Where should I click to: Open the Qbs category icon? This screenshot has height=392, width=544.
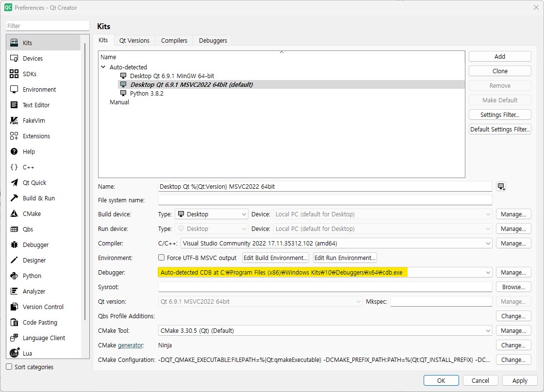point(14,229)
